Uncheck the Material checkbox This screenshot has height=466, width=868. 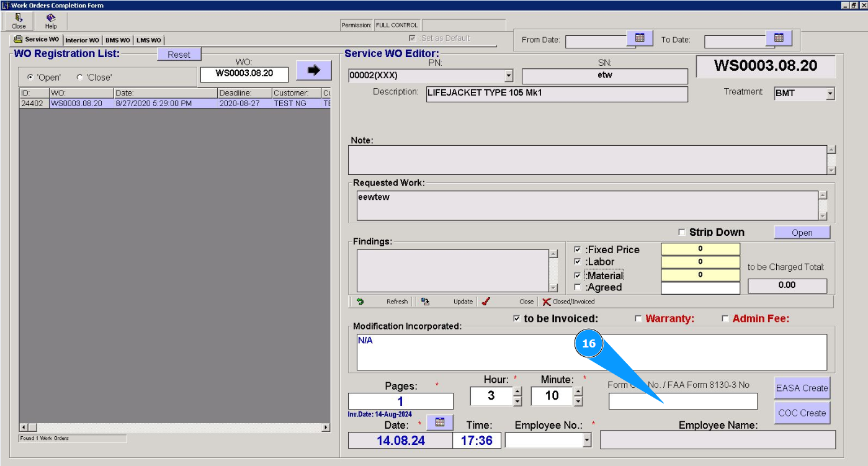[578, 275]
